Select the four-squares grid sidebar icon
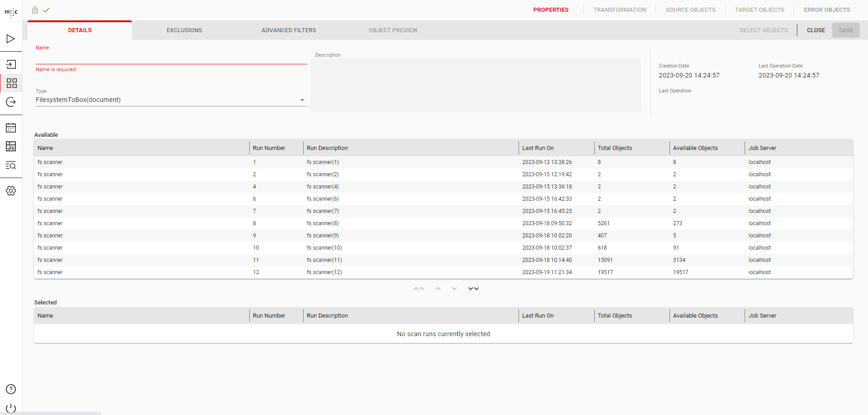The width and height of the screenshot is (868, 415). 11,83
